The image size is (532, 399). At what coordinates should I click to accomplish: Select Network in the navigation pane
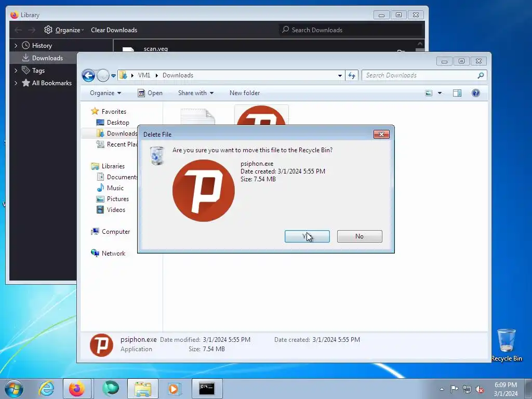(108, 253)
